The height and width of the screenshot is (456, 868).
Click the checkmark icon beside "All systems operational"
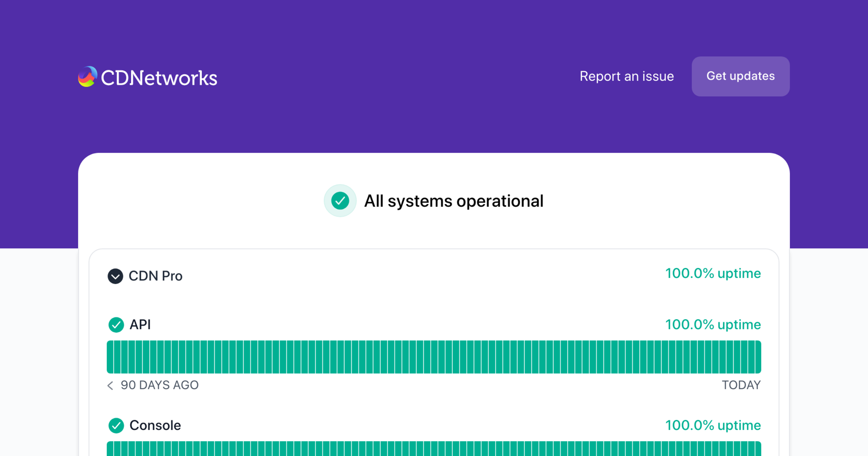point(340,201)
